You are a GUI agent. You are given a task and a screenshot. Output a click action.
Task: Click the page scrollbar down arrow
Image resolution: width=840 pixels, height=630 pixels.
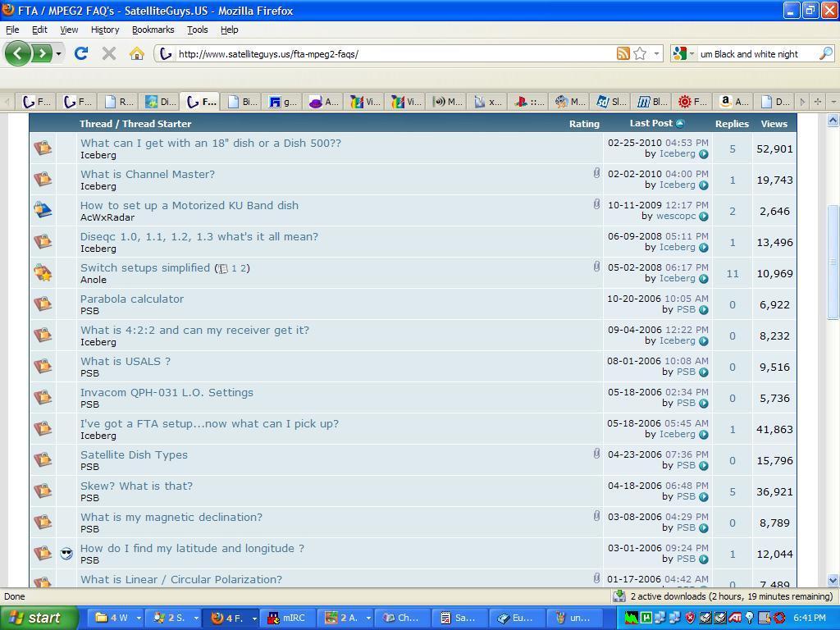[833, 580]
